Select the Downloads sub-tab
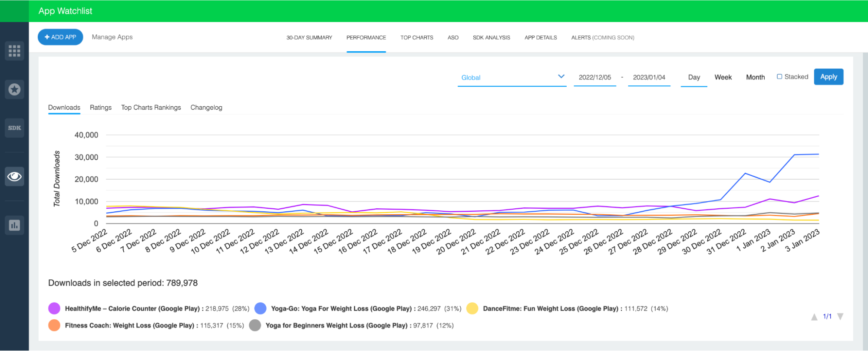The image size is (868, 351). pyautogui.click(x=64, y=108)
